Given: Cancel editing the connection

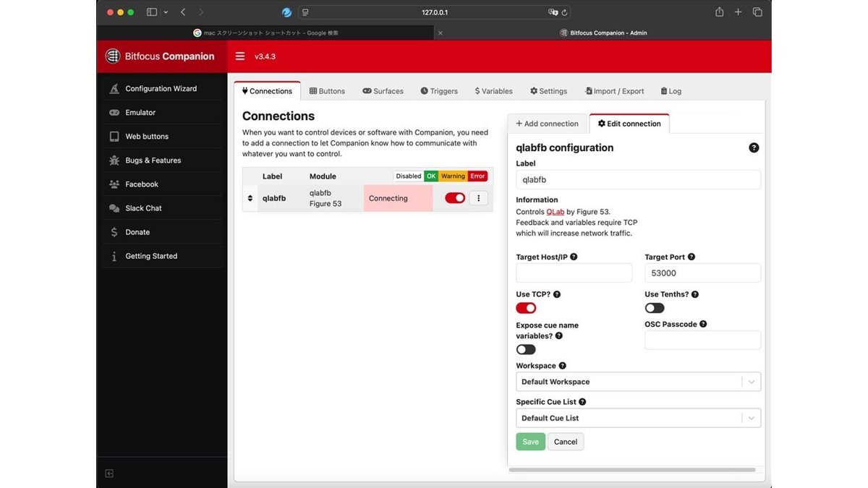Looking at the screenshot, I should coord(566,442).
